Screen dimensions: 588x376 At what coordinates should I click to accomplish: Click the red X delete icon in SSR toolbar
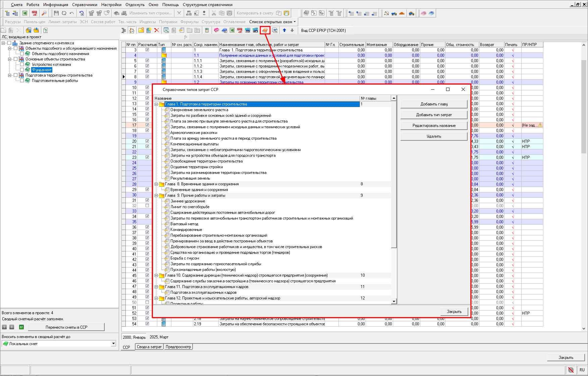(157, 31)
